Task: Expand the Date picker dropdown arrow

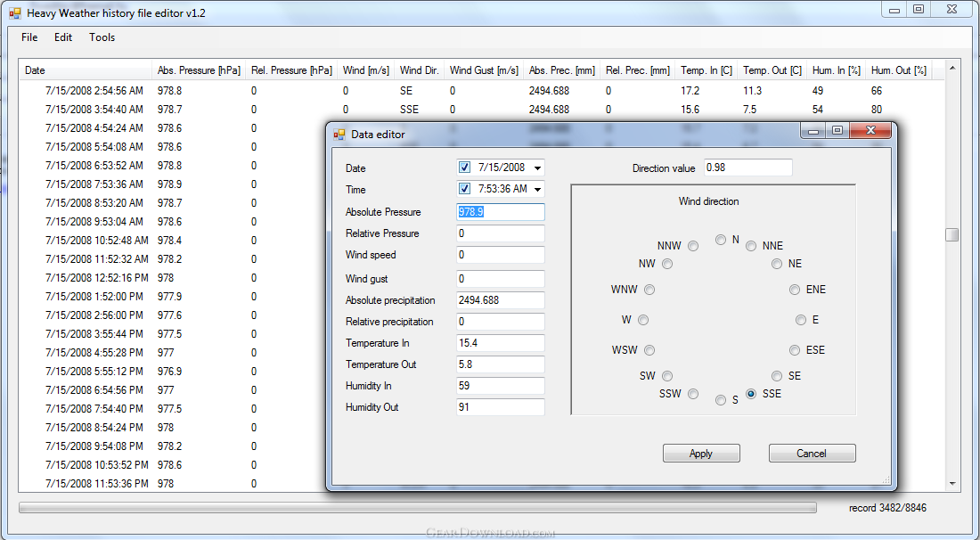Action: pos(537,168)
